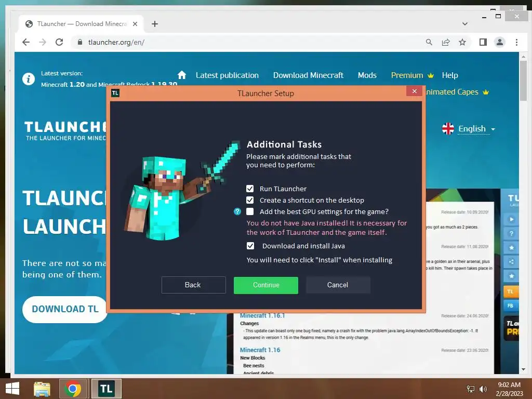532x399 pixels.
Task: Toggle Create a shortcut on the desktop
Action: click(250, 200)
